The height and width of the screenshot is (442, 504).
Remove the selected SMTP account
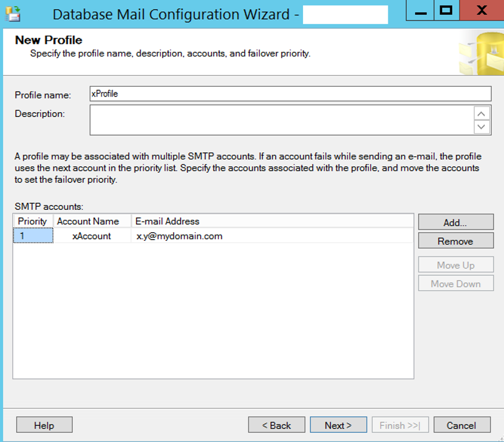click(x=456, y=241)
